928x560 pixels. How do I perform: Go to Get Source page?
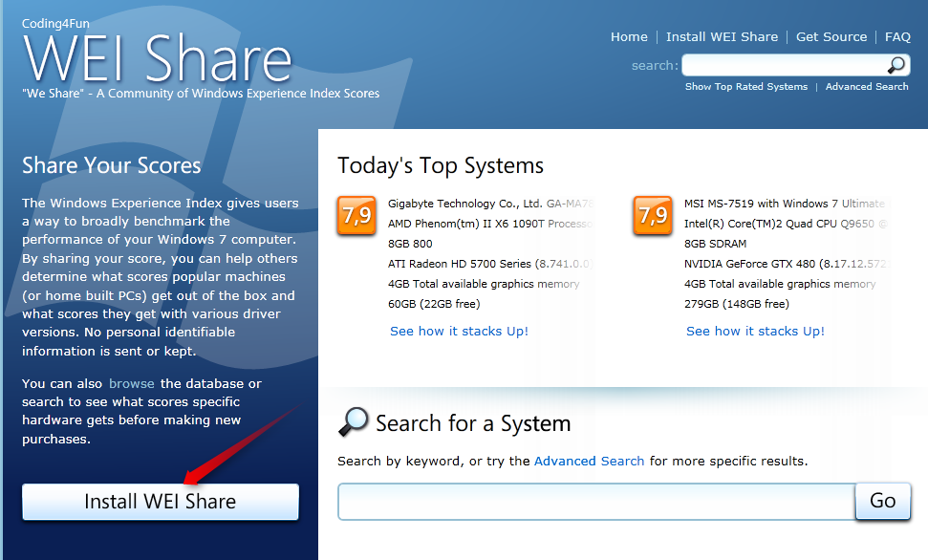point(831,36)
